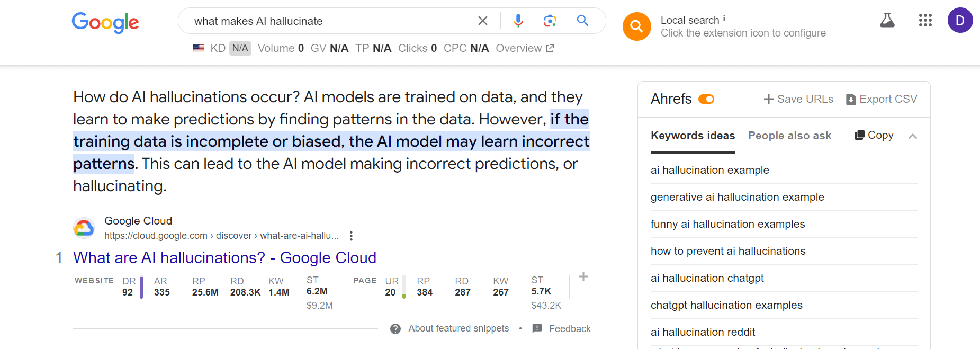Viewport: 980px width, 349px height.
Task: Select 'ai hallucination example' keyword
Action: (x=709, y=170)
